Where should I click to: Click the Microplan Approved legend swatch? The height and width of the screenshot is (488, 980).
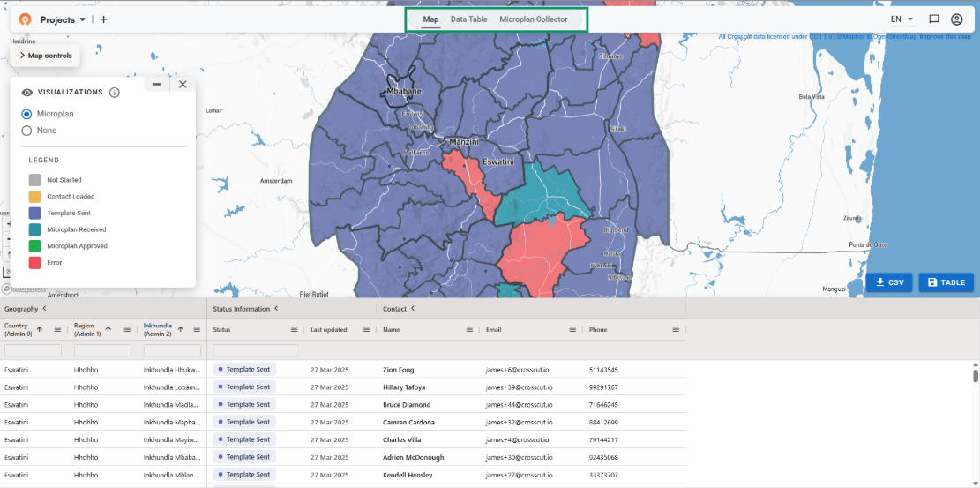[x=35, y=246]
